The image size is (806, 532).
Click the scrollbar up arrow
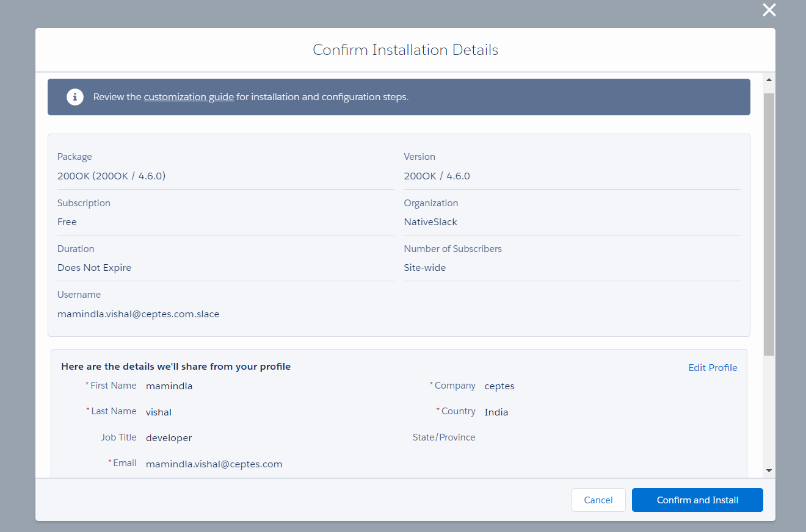click(x=769, y=80)
